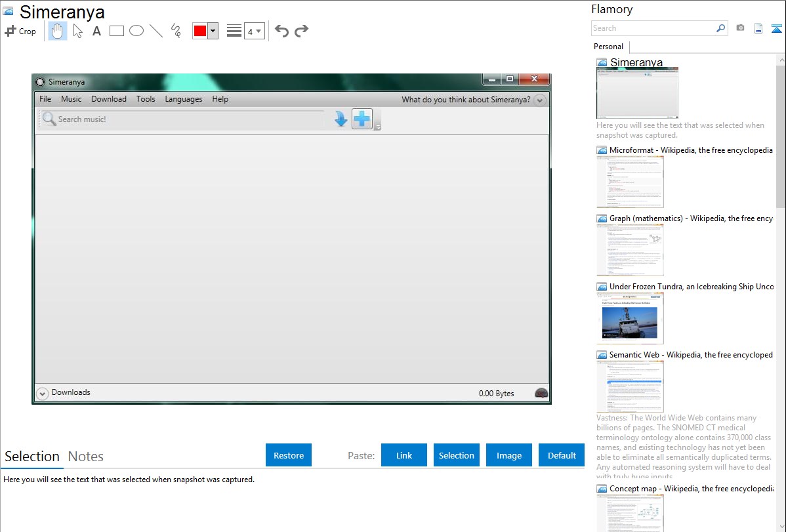Open the Download menu in Simeranya
The height and width of the screenshot is (532, 786).
pos(109,99)
